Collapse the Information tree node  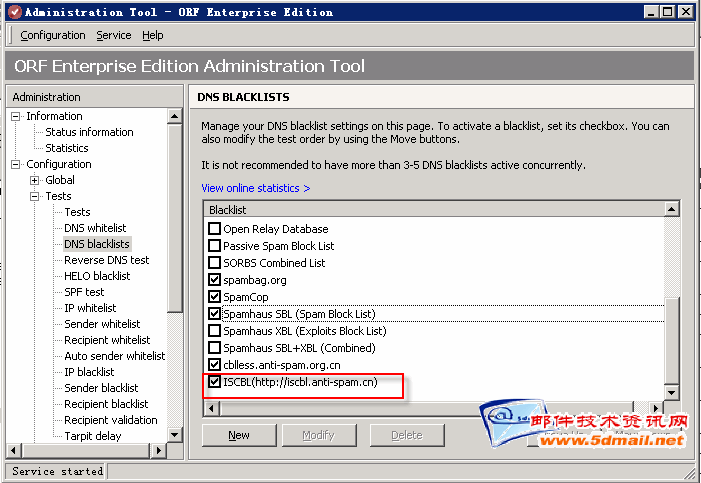(x=16, y=116)
